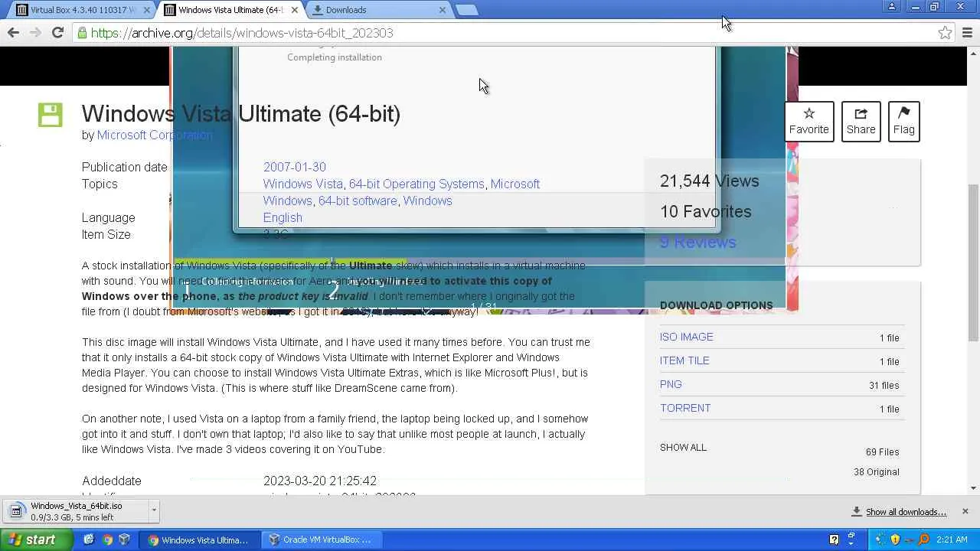Screen dimensions: 980x551
Task: Open the 64-bit Operating Systems topic
Action: 416,184
